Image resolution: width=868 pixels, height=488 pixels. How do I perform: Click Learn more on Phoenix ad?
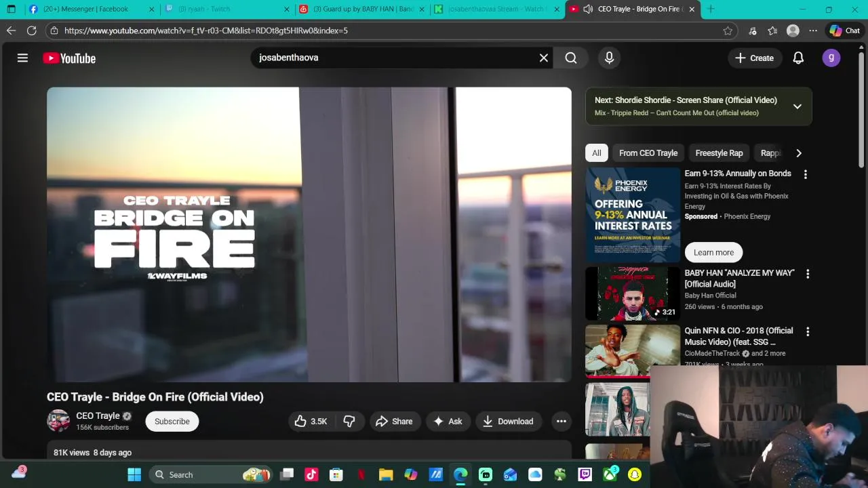[713, 252]
